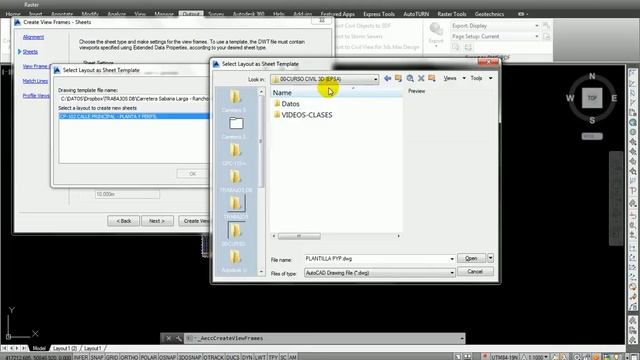Click the S compass direction on ViewCube
The image size is (640, 360).
click(x=592, y=120)
